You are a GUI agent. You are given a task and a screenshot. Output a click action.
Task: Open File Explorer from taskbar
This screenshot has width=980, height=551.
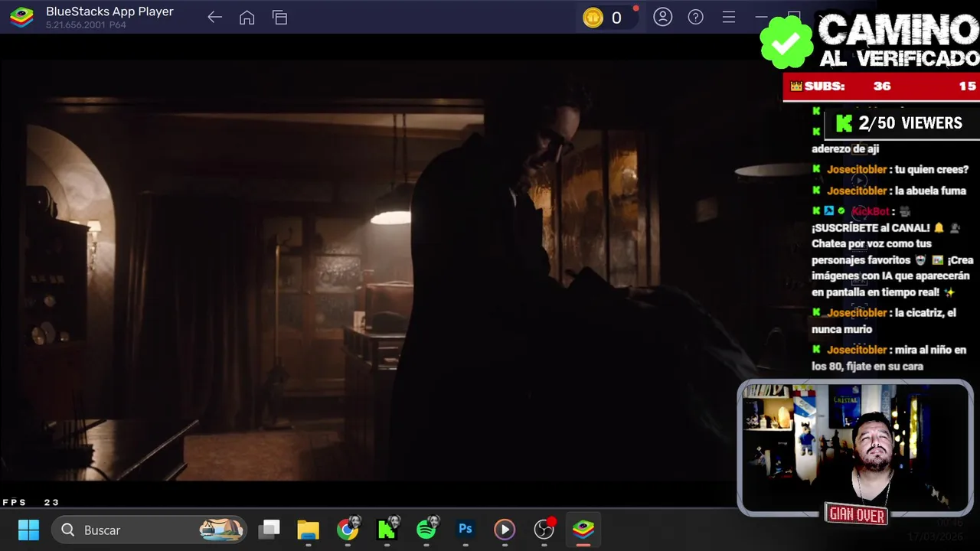tap(308, 530)
